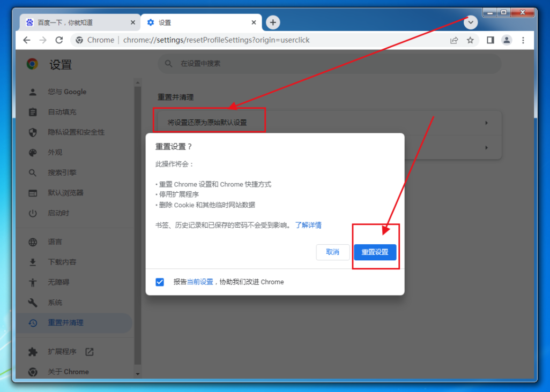
Task: Click the shield icon for privacy settings
Action: 33,132
